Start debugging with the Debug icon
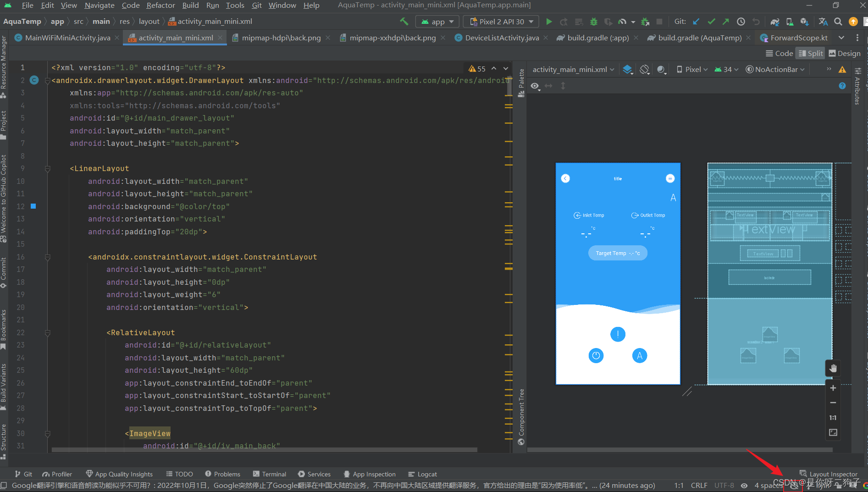868x492 pixels. (x=593, y=21)
